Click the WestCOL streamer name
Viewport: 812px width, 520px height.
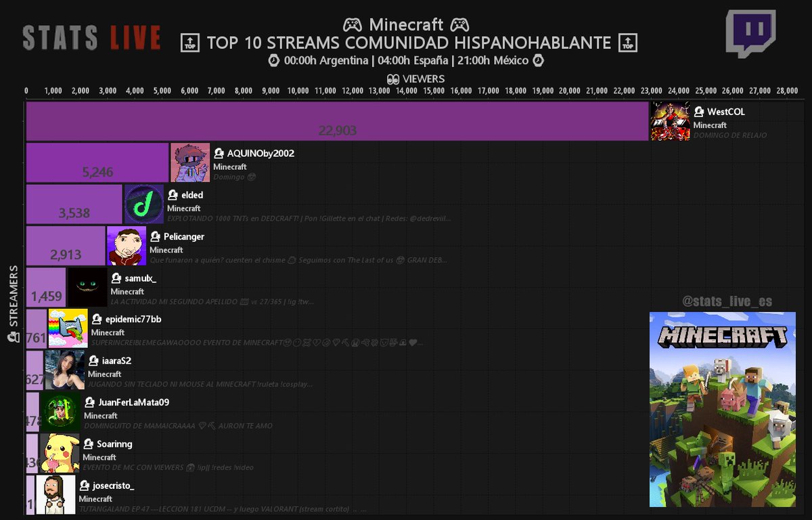(726, 112)
